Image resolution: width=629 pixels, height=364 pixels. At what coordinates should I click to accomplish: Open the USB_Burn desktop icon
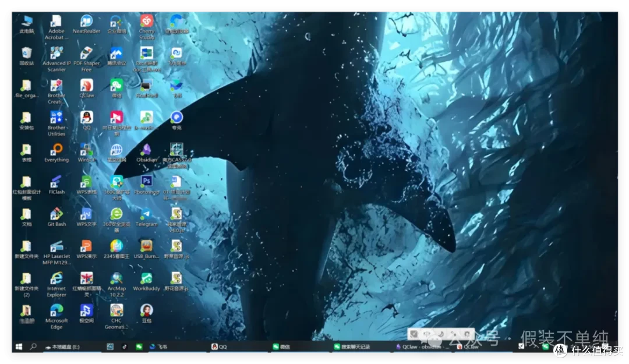146,249
